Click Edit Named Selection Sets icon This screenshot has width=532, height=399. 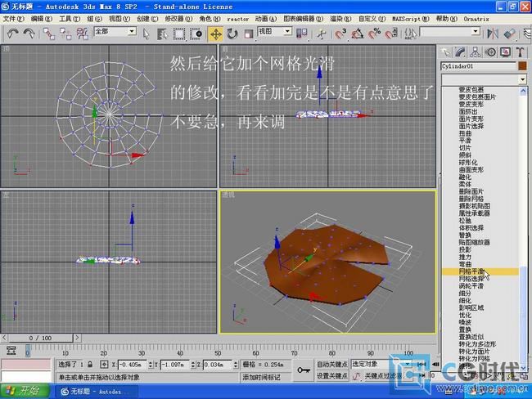point(410,34)
